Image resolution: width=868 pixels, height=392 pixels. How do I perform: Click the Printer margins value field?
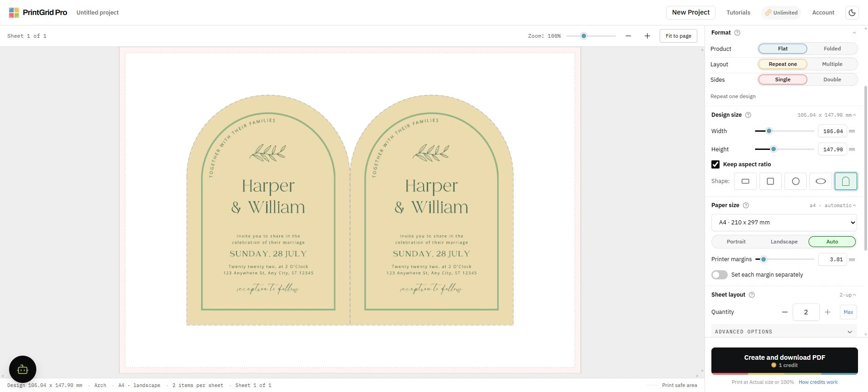(x=833, y=259)
